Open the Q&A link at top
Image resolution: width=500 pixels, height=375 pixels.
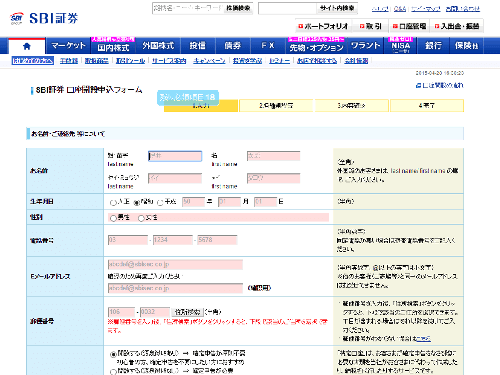pos(400,9)
